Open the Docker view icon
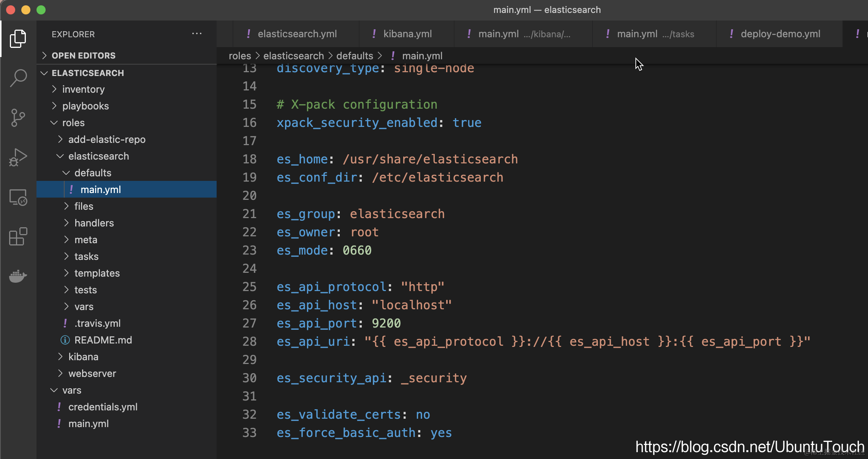868x459 pixels. (x=18, y=276)
